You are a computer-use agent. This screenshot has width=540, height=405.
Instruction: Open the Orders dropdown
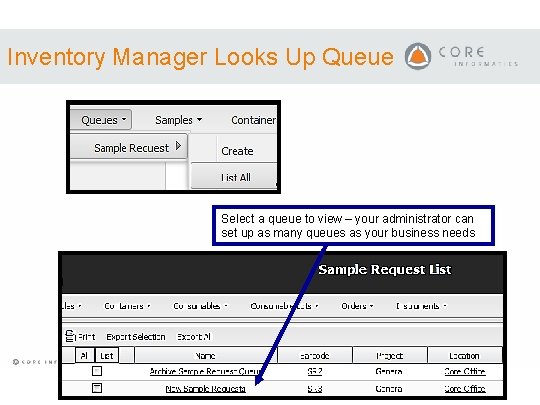point(357,306)
